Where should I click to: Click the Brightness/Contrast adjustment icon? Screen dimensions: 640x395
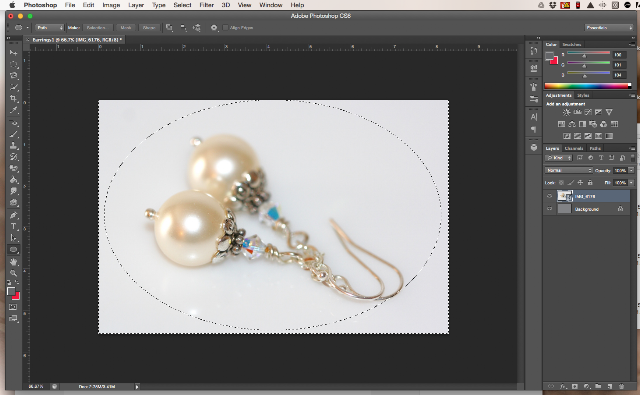coord(567,112)
